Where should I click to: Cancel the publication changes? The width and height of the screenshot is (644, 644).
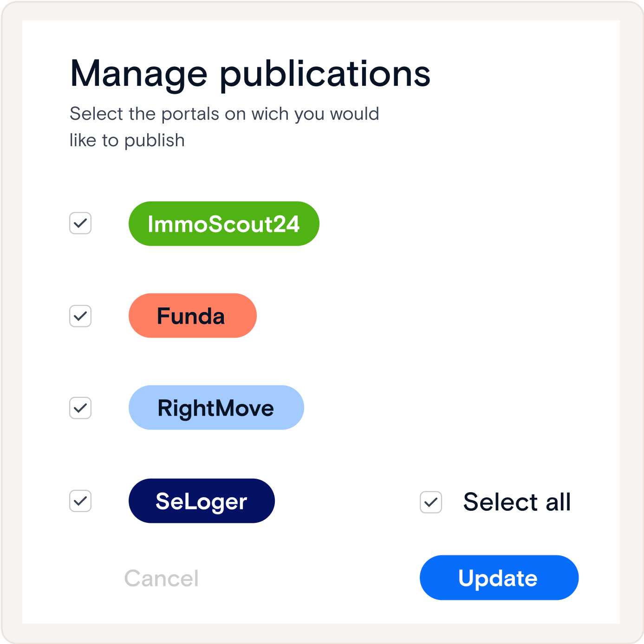(x=162, y=578)
